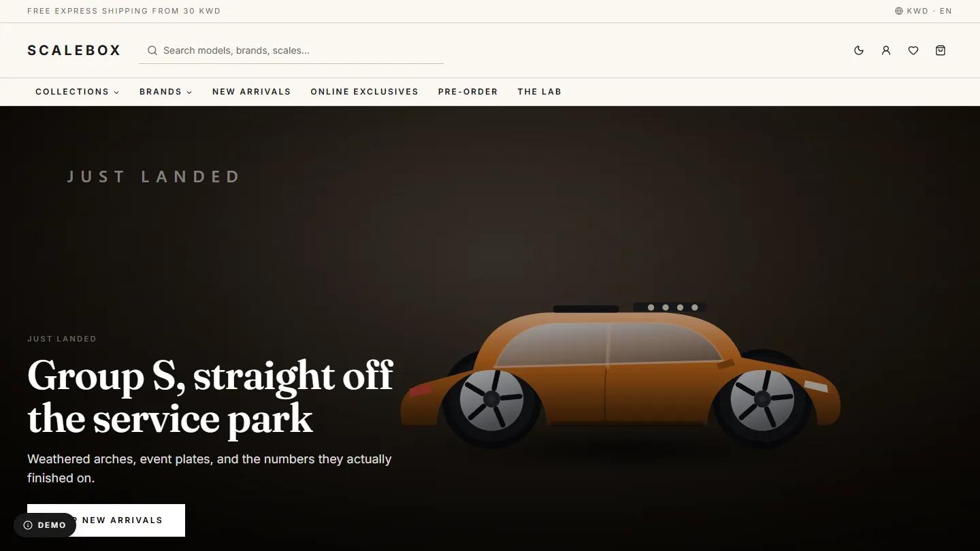Click the search magnifier icon
Image resolution: width=980 pixels, height=551 pixels.
pos(152,50)
